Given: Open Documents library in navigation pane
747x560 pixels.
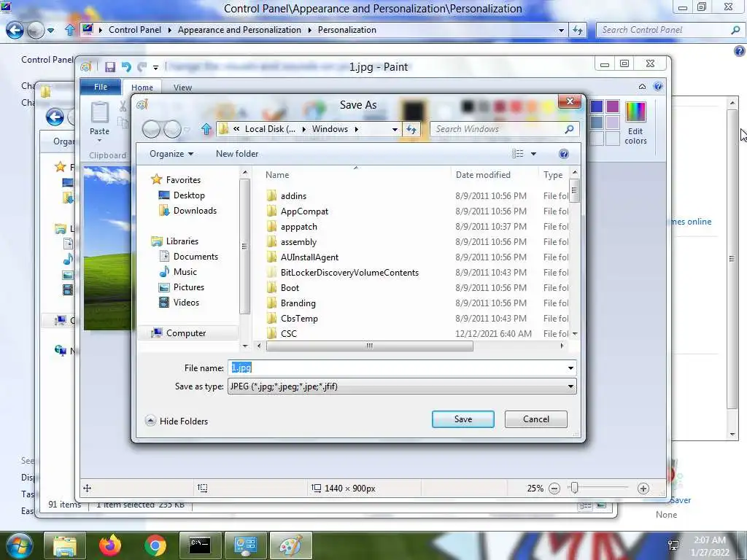Looking at the screenshot, I should [x=196, y=256].
